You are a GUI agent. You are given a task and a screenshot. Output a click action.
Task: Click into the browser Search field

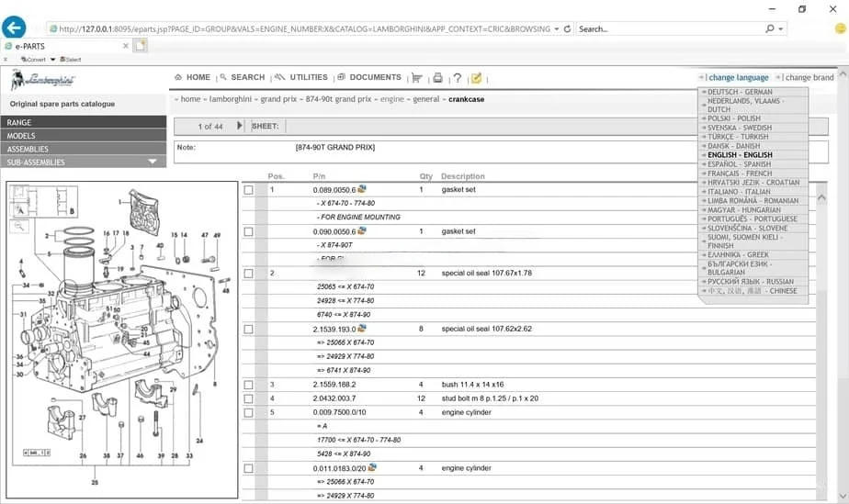(x=669, y=28)
